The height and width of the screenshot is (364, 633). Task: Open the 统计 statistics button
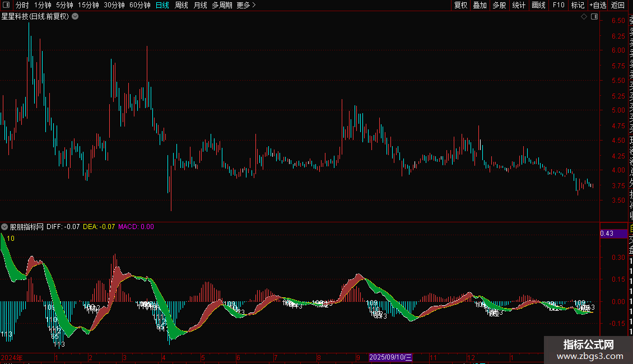coord(519,5)
